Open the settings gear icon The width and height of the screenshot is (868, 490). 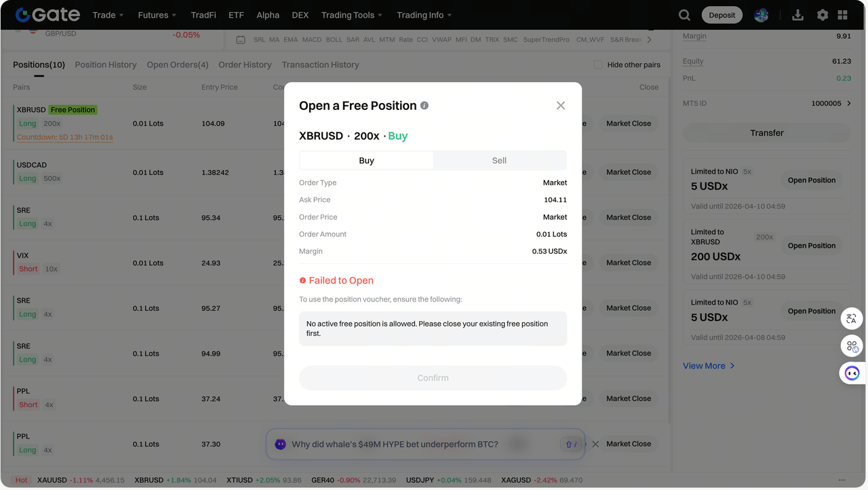(x=823, y=15)
